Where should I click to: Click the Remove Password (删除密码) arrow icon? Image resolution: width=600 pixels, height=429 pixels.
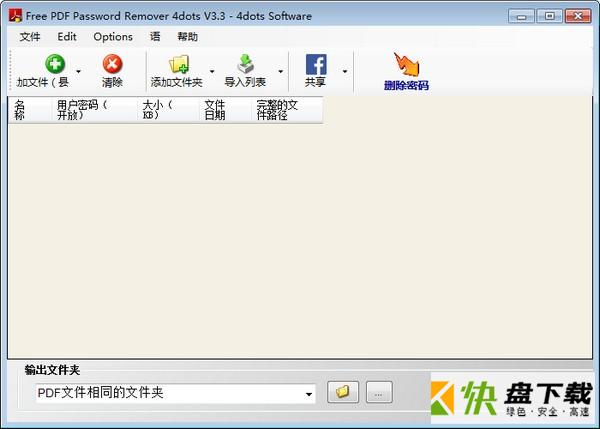[x=406, y=64]
